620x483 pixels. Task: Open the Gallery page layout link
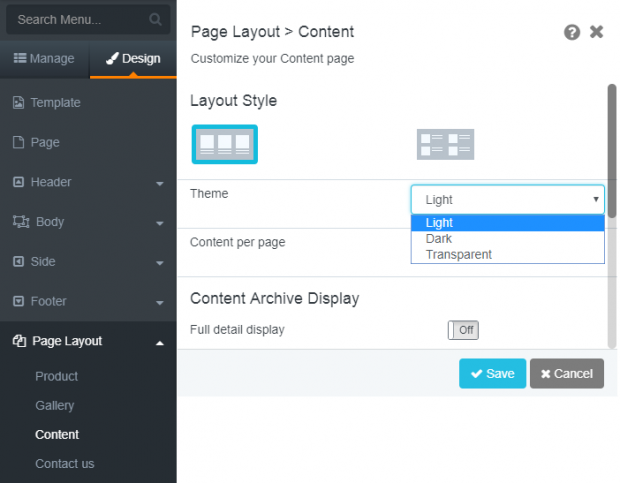55,406
